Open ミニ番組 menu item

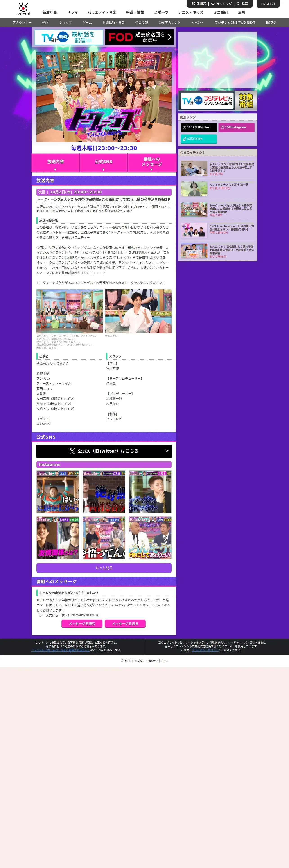point(220,12)
